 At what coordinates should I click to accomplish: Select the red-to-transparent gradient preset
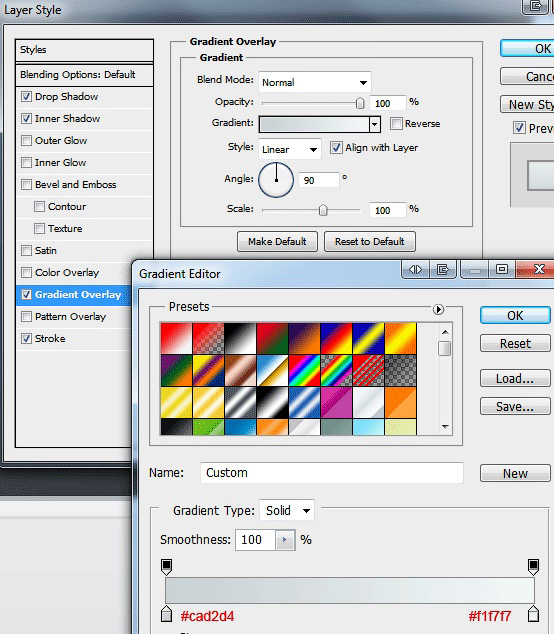pyautogui.click(x=208, y=338)
